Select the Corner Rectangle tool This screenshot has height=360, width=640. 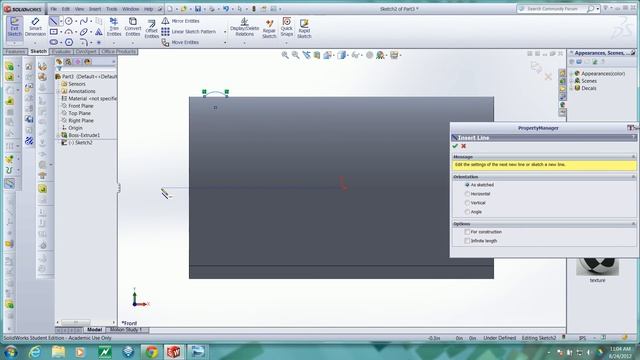pos(53,31)
